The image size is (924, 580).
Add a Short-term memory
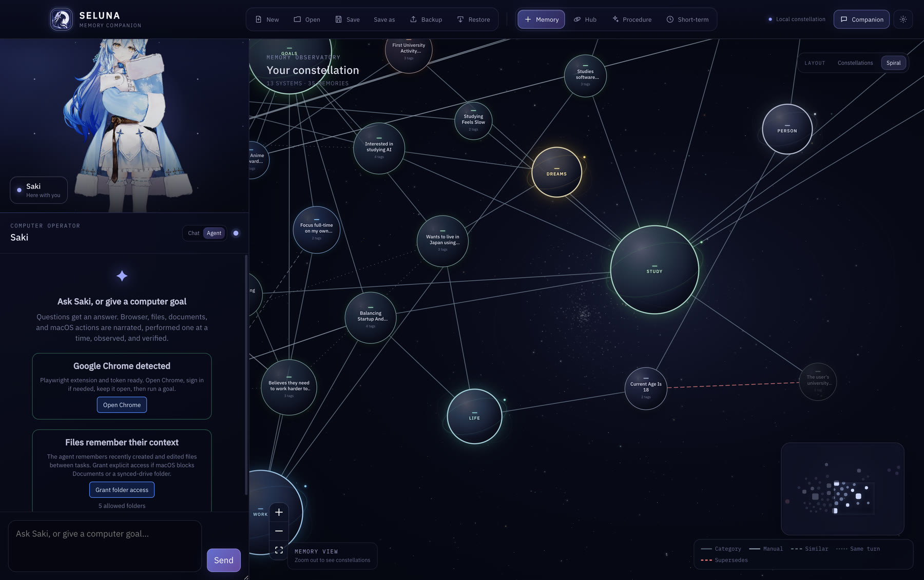687,20
